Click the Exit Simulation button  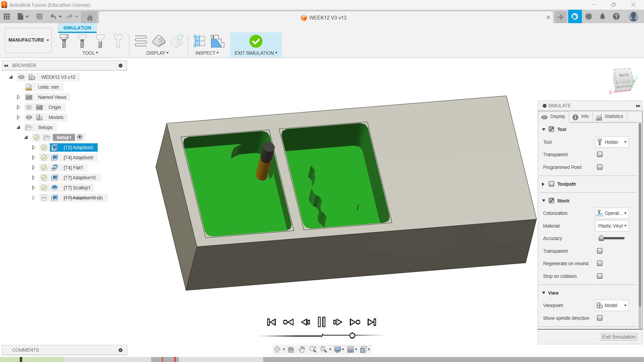coord(619,337)
